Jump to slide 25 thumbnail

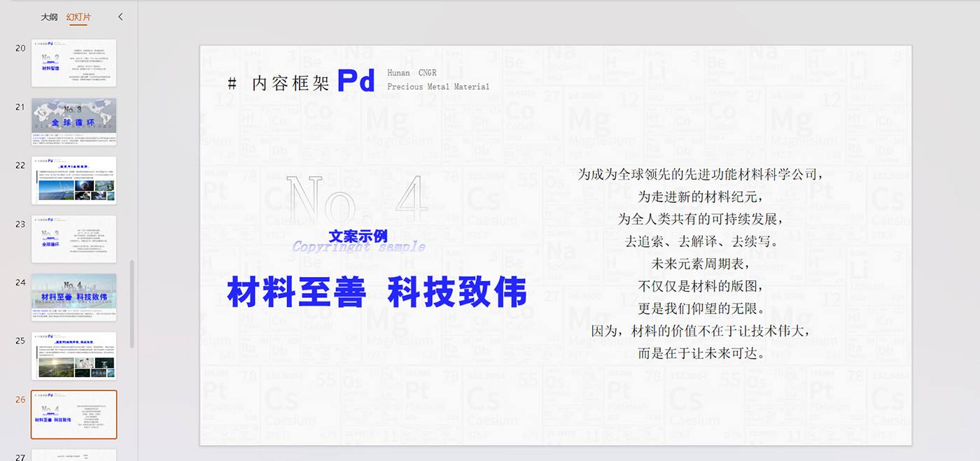pos(73,356)
